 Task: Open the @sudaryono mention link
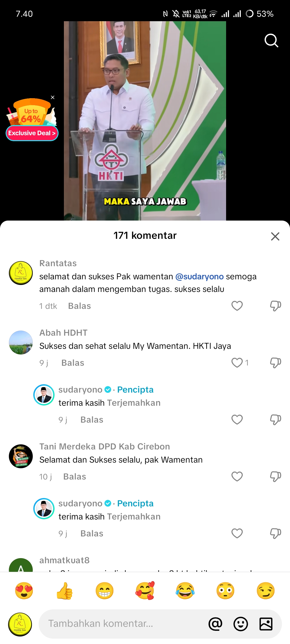pyautogui.click(x=200, y=276)
